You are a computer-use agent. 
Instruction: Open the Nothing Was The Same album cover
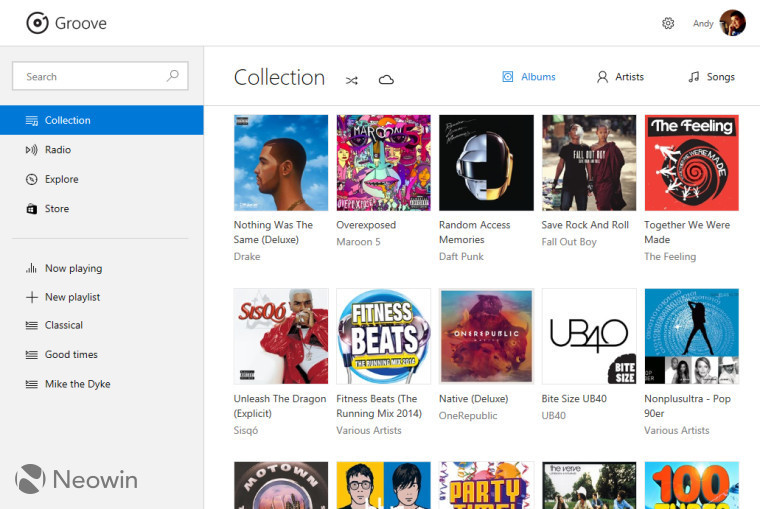click(x=281, y=162)
